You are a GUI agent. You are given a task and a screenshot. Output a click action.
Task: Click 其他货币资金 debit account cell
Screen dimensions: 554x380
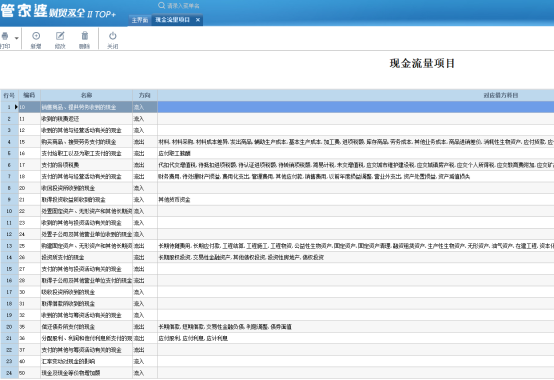(356, 200)
